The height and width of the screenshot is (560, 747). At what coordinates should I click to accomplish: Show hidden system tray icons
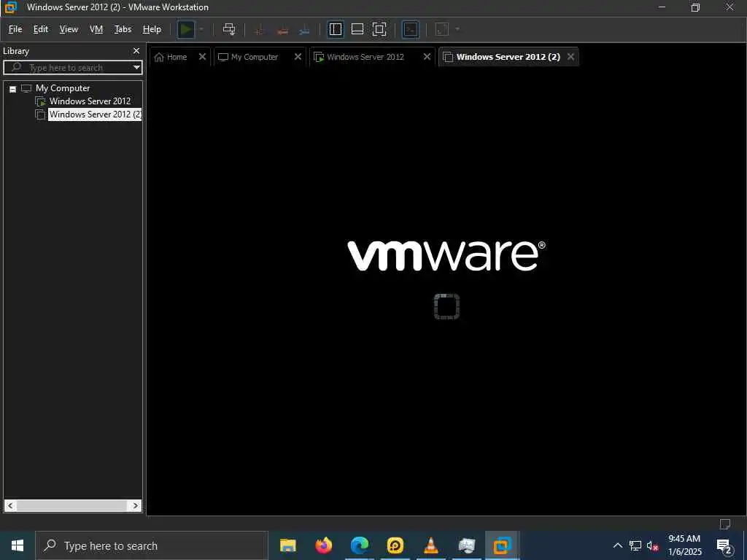click(617, 545)
